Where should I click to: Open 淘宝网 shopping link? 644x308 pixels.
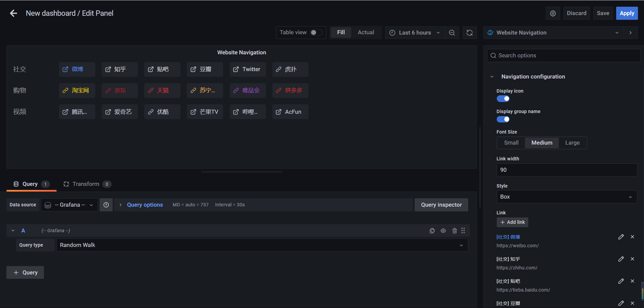[x=77, y=91]
